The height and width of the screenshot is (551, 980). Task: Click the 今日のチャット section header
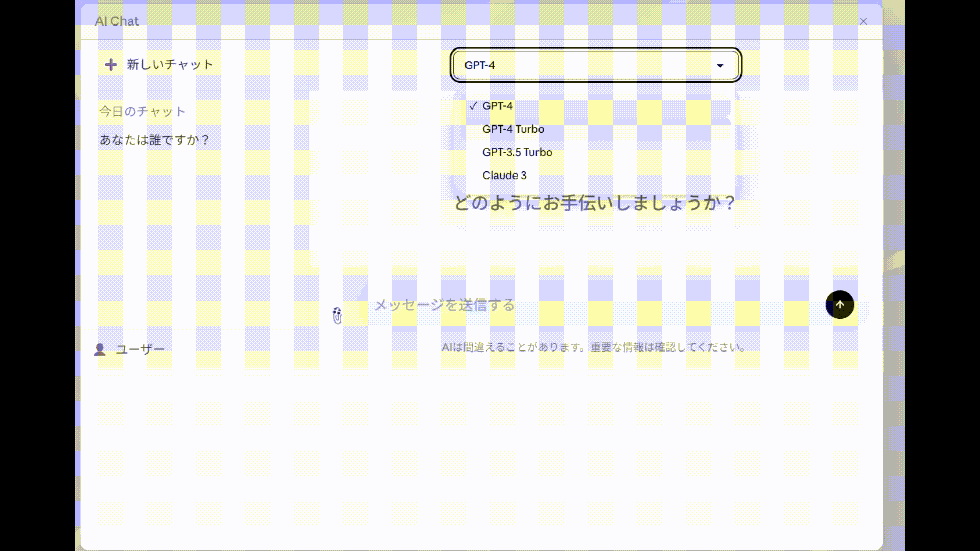(142, 111)
